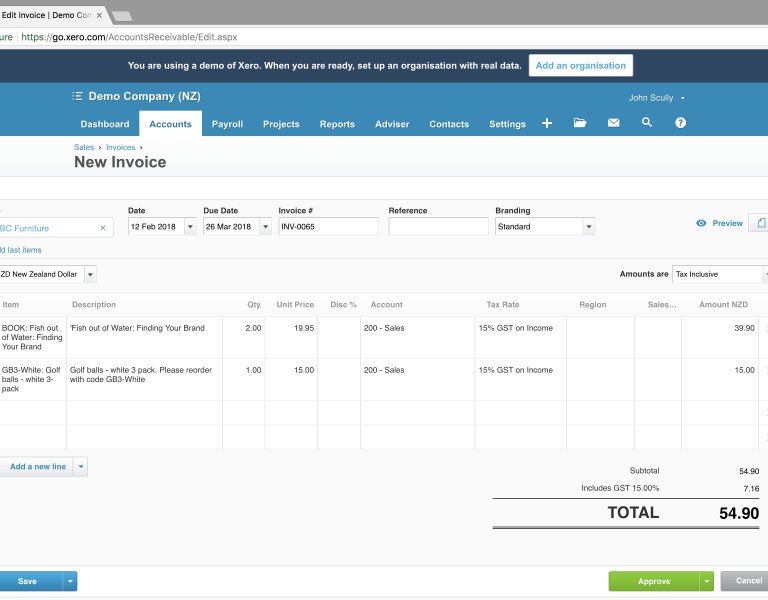Image resolution: width=768 pixels, height=600 pixels.
Task: Click the amount 39.90 cell
Action: (720, 337)
